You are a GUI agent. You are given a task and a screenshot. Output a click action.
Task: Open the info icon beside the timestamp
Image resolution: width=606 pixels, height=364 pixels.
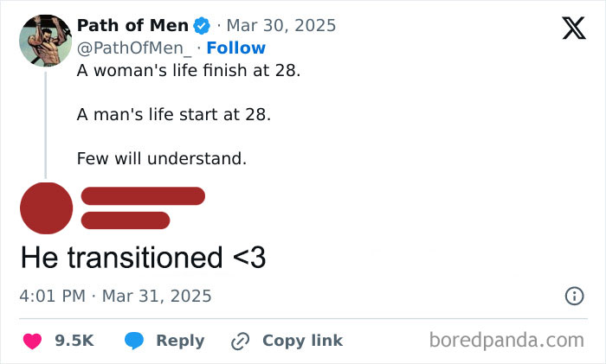pos(573,296)
